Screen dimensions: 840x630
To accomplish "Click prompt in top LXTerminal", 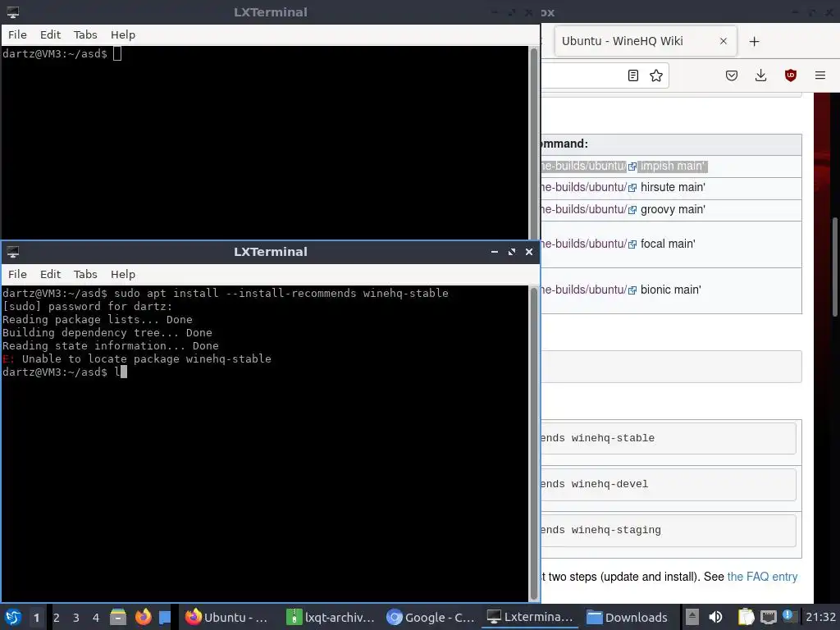I will (55, 53).
